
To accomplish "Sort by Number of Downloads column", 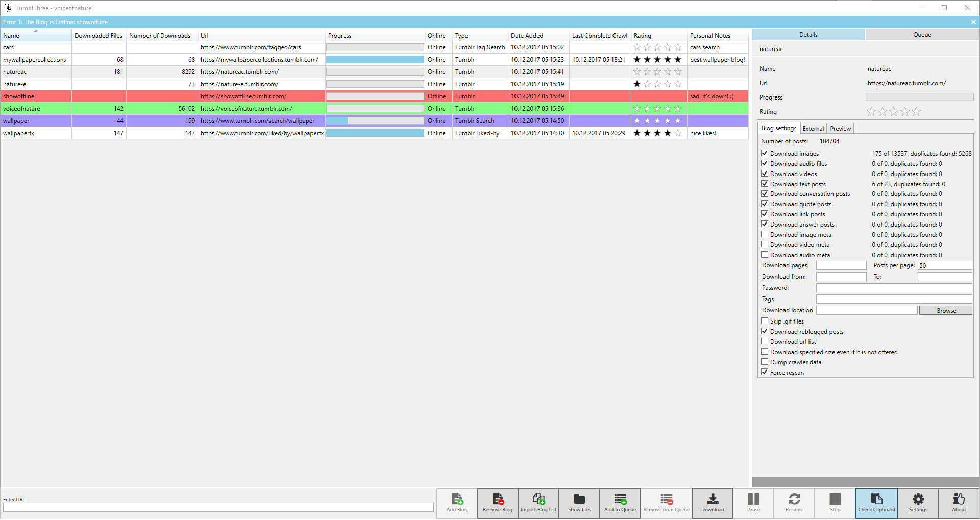I will pos(162,35).
